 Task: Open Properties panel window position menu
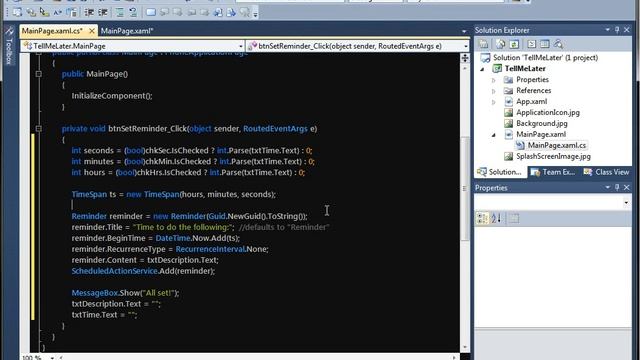[607, 187]
